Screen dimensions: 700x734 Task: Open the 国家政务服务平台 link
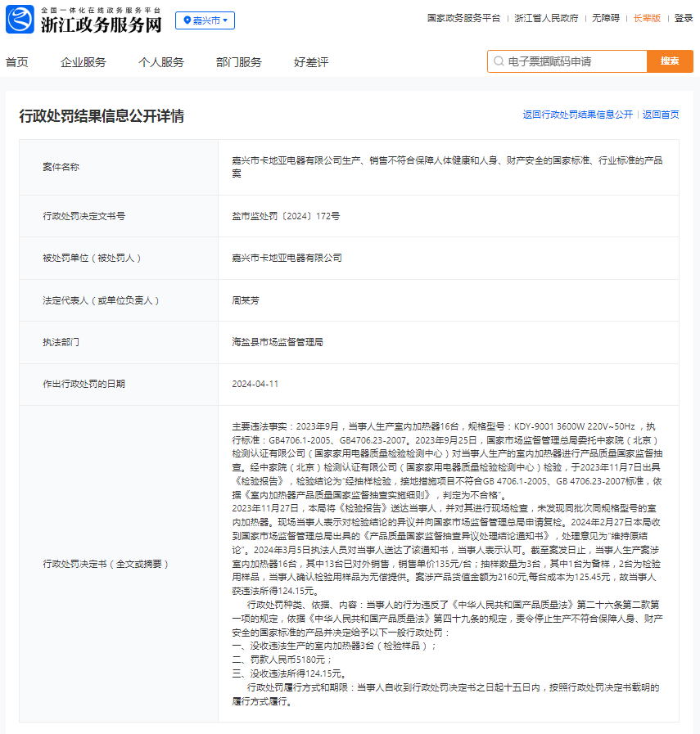click(x=463, y=18)
